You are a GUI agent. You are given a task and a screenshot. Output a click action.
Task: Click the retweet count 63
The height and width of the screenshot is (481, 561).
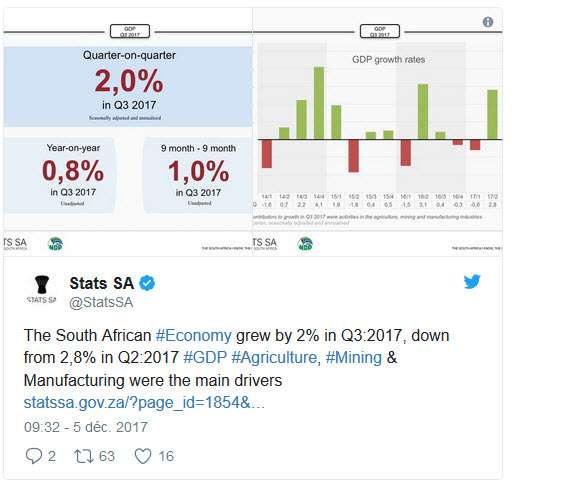point(107,456)
